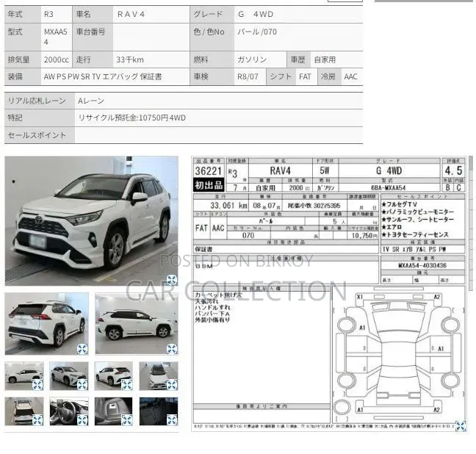Expand the overhead rear-view thumbnail

(37, 420)
